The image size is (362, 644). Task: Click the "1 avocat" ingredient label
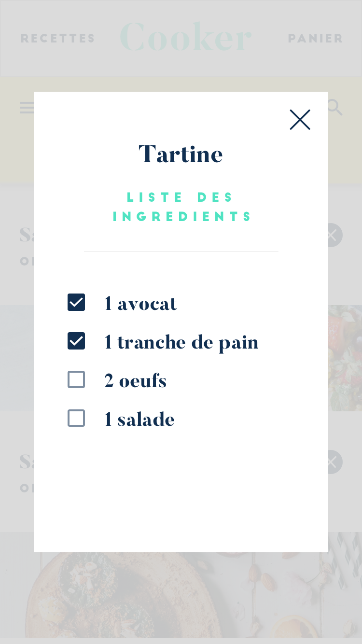(x=140, y=304)
